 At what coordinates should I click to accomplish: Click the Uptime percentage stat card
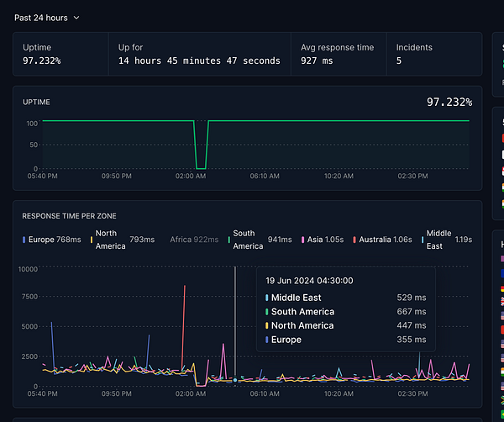[x=60, y=54]
